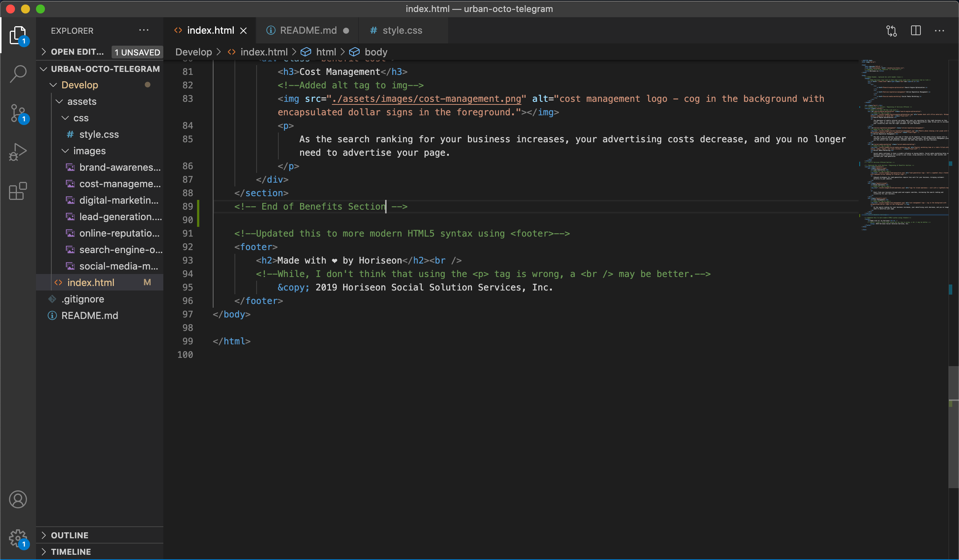Open the Accounts icon

[x=18, y=499]
